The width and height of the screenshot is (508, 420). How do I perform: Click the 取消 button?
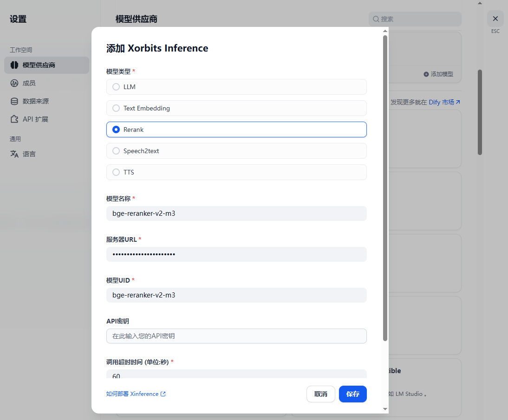320,394
